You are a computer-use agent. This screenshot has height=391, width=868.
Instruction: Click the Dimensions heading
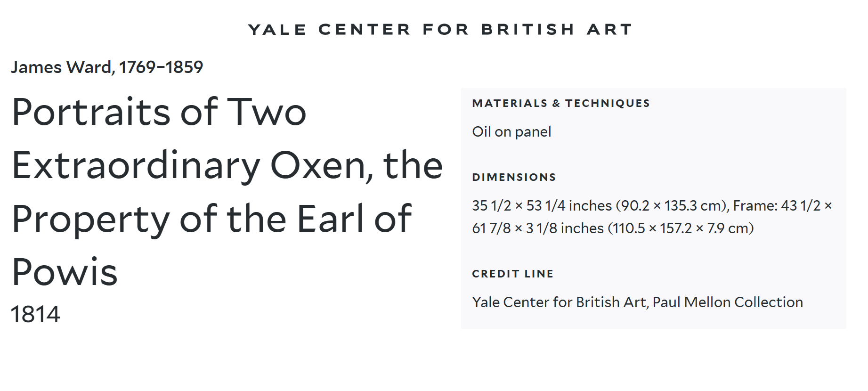click(x=514, y=177)
